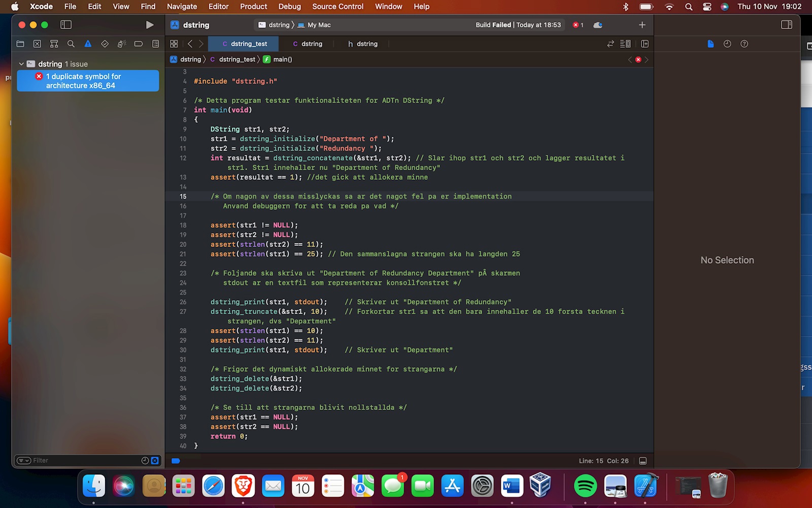Open the Find navigator magnifier icon
812x508 pixels.
coord(71,44)
